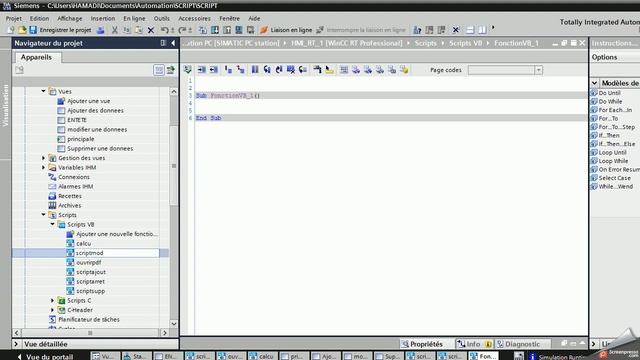Select the scriptajout script
The image size is (640, 360).
tap(91, 272)
